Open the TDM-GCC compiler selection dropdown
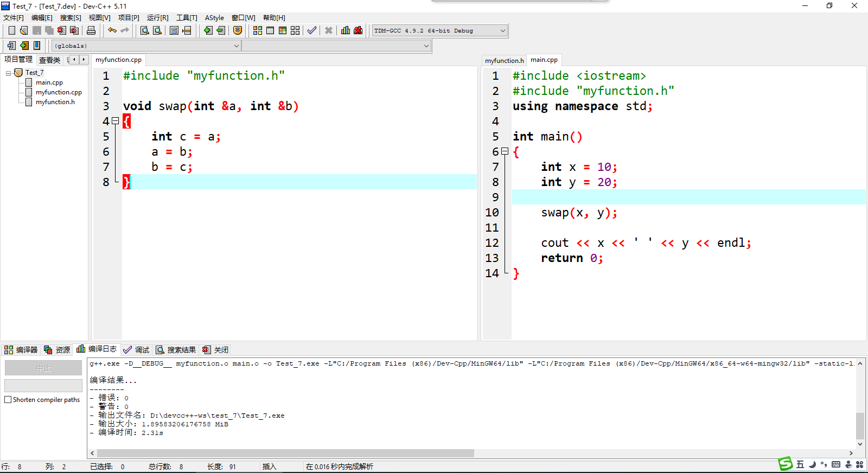This screenshot has height=473, width=868. click(502, 31)
